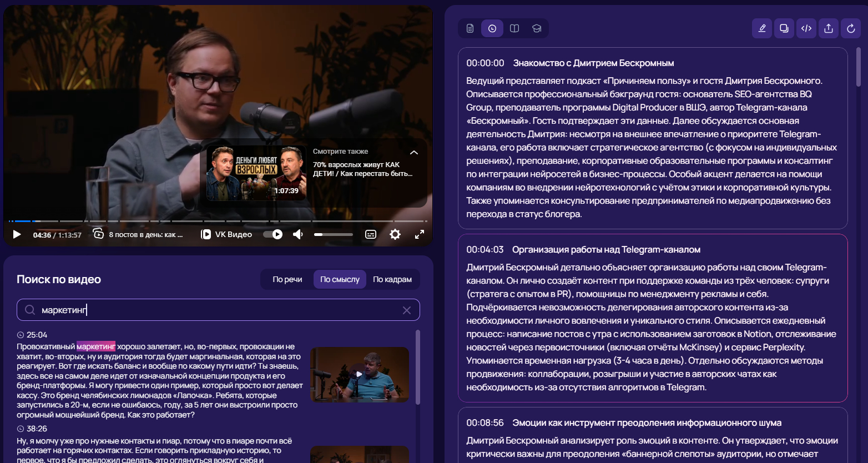Open the suggested video 'ДЕНЬГИ ЛЮБЯТ ВЗРОСЛЫХ' thumbnail
This screenshot has width=868, height=463.
point(256,173)
